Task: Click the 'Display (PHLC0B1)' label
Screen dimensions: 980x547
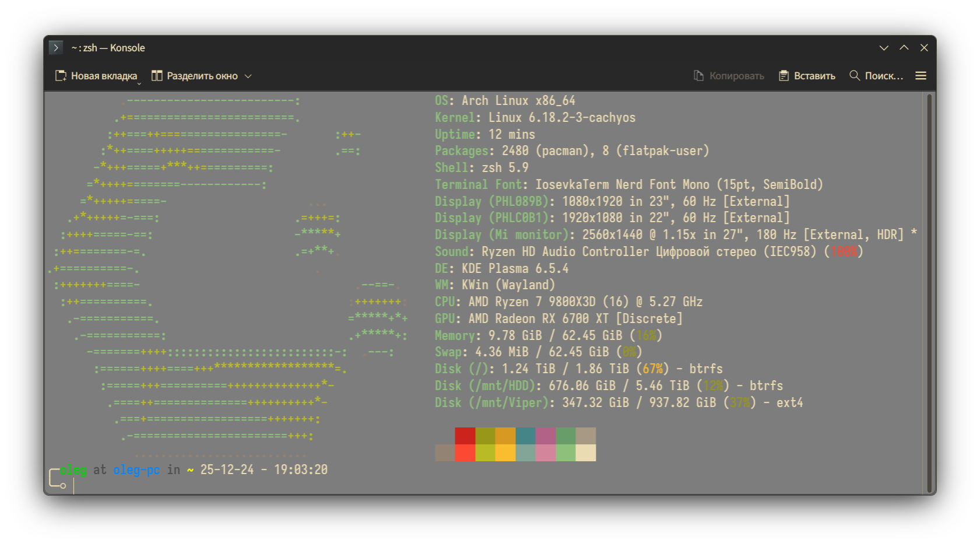Action: (x=491, y=218)
